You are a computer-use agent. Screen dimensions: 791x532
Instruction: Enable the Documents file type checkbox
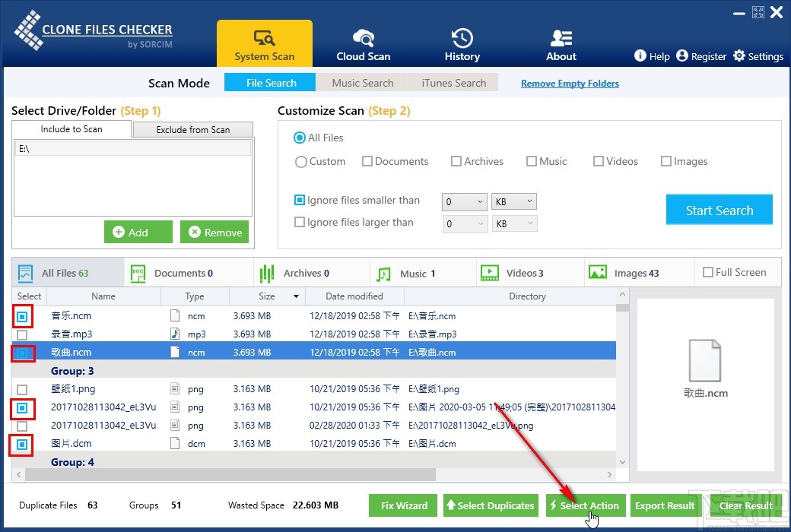pos(367,161)
